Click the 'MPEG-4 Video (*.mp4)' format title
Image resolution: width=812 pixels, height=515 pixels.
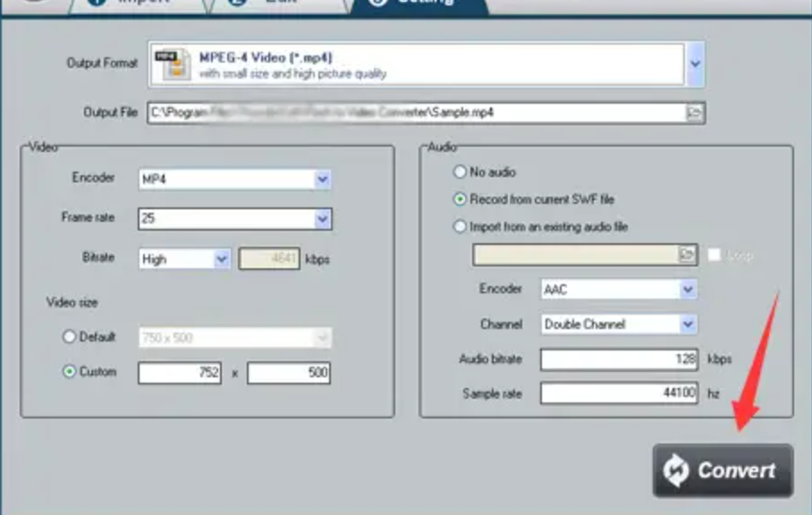coord(266,57)
